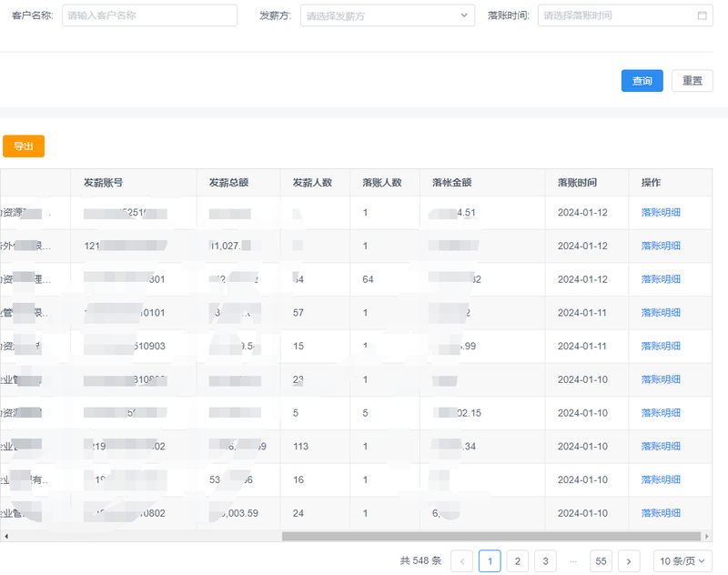
Task: Click the 落账时间 date picker field
Action: [625, 15]
